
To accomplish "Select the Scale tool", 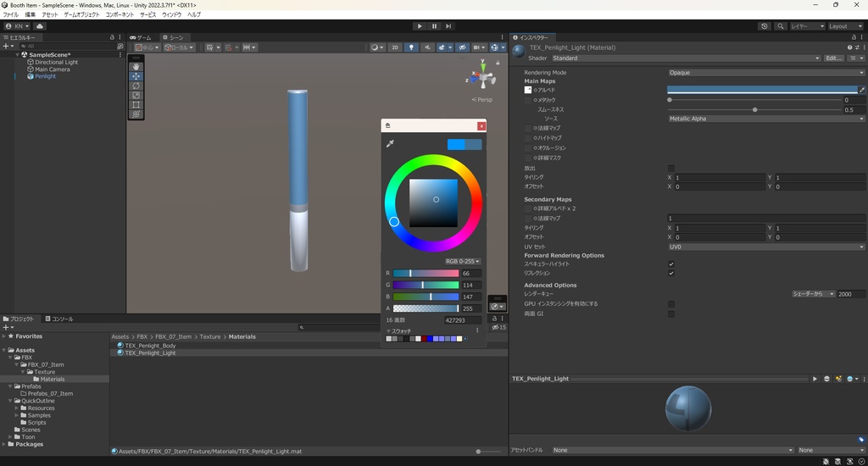I will pos(136,95).
